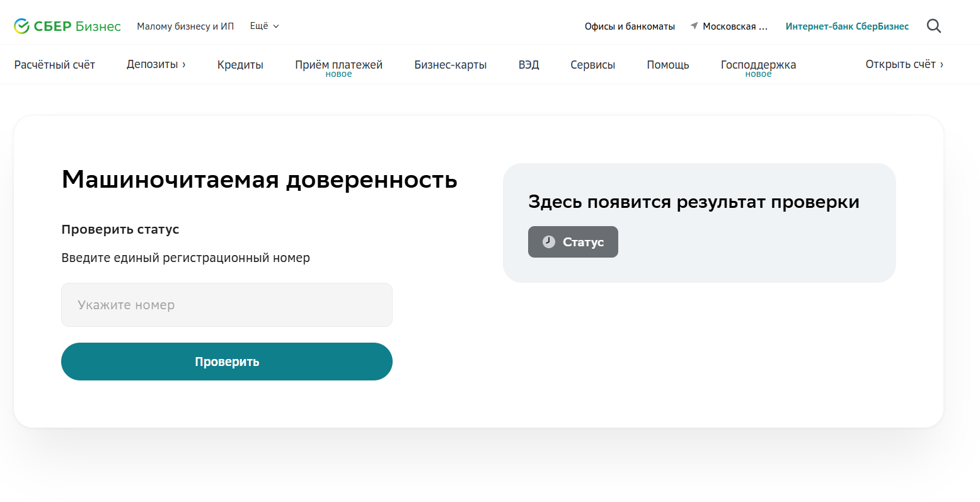Screen dimensions: 980x502
Task: Open the Господдержка section
Action: click(x=758, y=64)
